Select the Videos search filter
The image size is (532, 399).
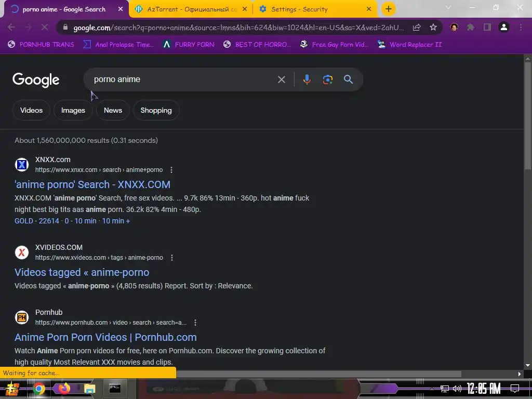[31, 110]
